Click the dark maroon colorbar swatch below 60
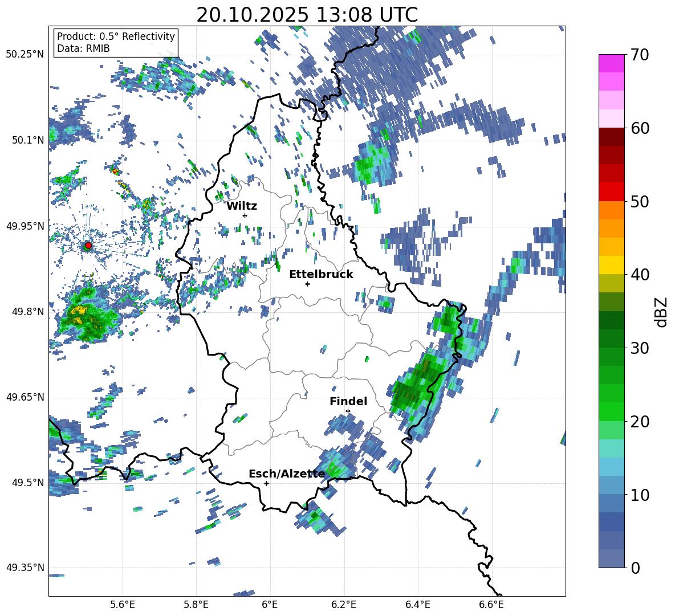 tap(611, 137)
